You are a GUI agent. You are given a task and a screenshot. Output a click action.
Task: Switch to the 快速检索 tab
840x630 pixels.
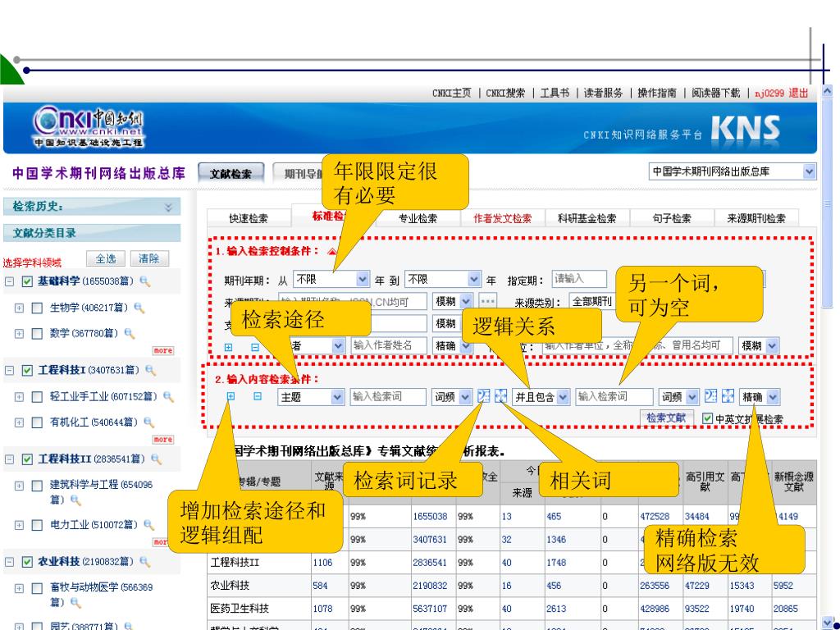(248, 218)
